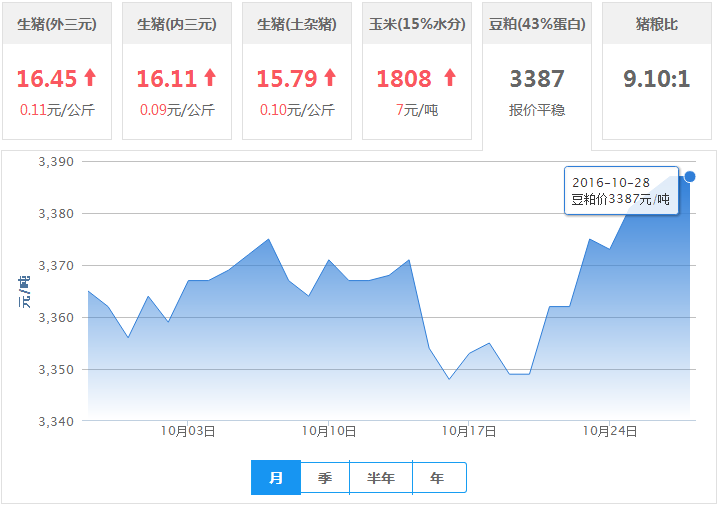This screenshot has width=719, height=506.
Task: Click the 3,340 y-axis label
Action: [56, 421]
